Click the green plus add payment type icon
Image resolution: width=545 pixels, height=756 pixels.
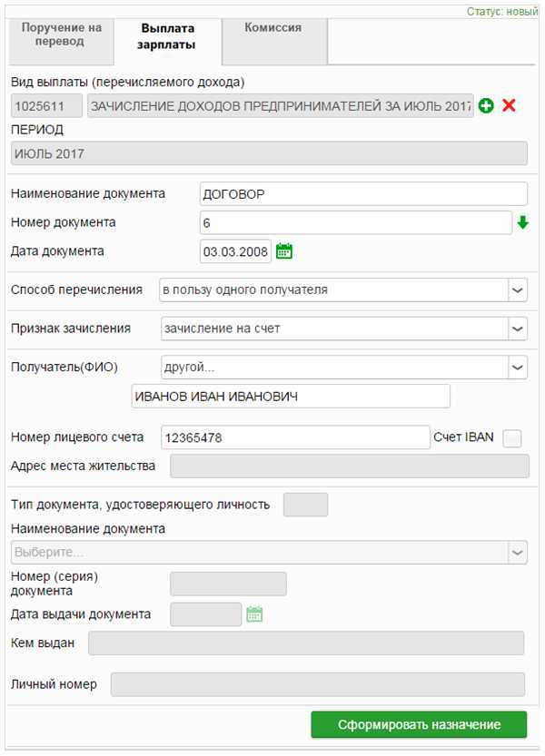(486, 105)
